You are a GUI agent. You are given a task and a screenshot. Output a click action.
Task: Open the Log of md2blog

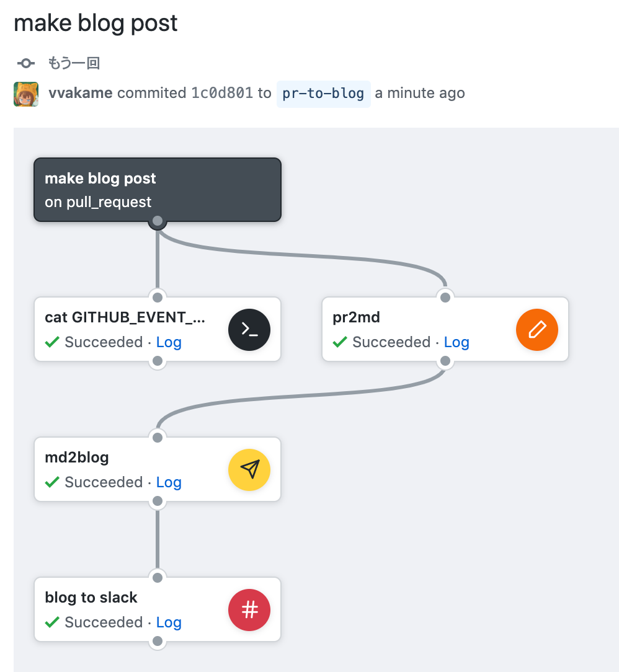(169, 482)
